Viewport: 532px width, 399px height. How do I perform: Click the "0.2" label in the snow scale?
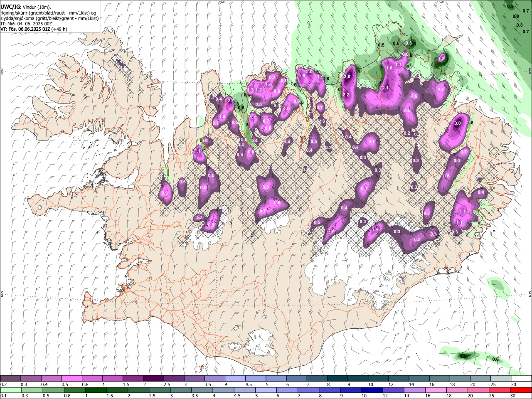click(3, 384)
